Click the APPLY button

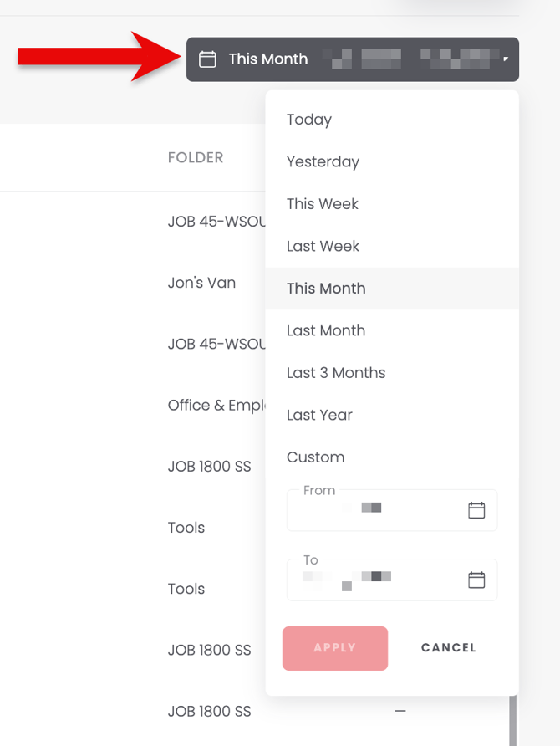(x=335, y=648)
